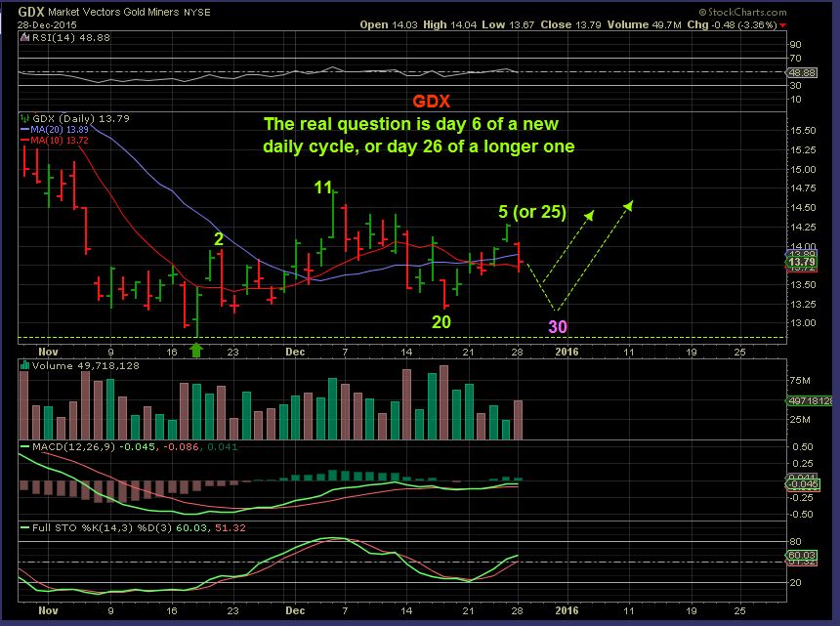The height and width of the screenshot is (626, 840).
Task: Click the red -0.086 MACD signal value
Action: (182, 446)
